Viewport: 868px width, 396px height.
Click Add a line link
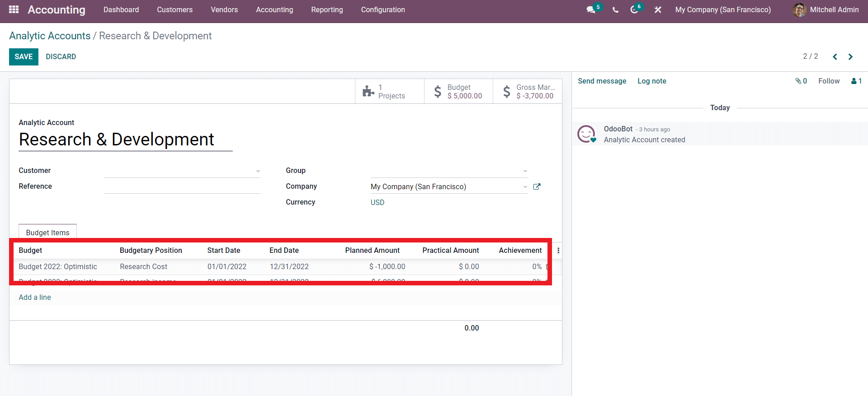click(x=35, y=298)
